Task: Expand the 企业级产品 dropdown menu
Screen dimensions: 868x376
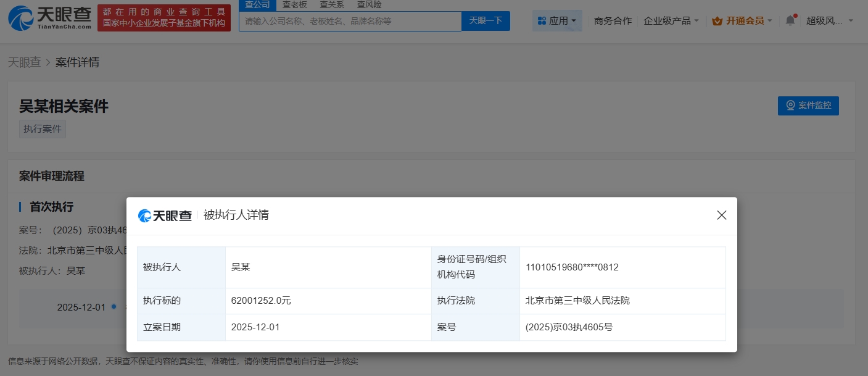Action: [671, 21]
